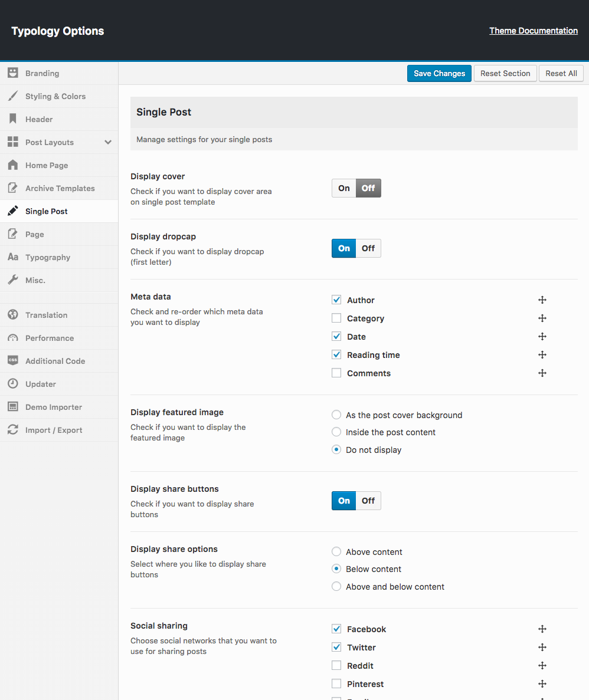Select 'Inside the post content' radio option
The image size is (589, 700).
(336, 432)
